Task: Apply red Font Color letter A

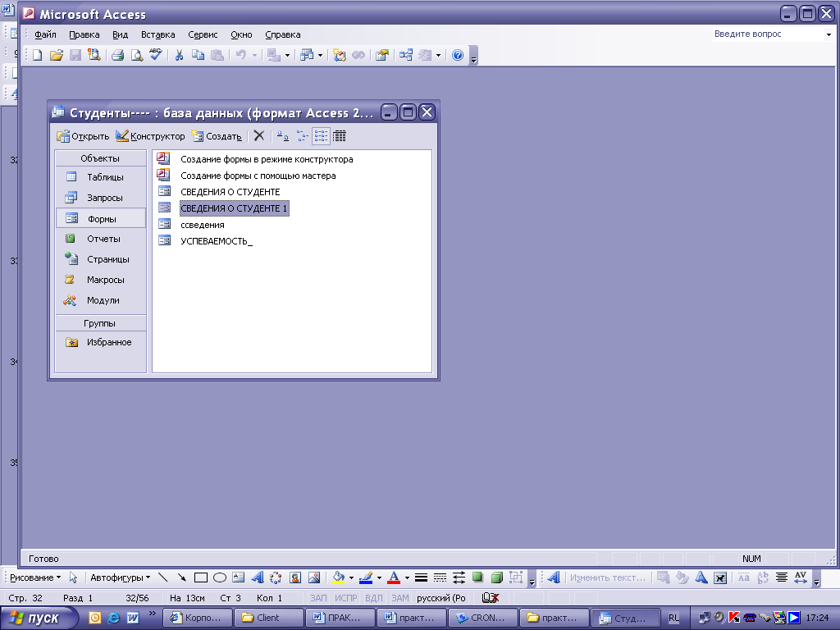Action: tap(394, 577)
